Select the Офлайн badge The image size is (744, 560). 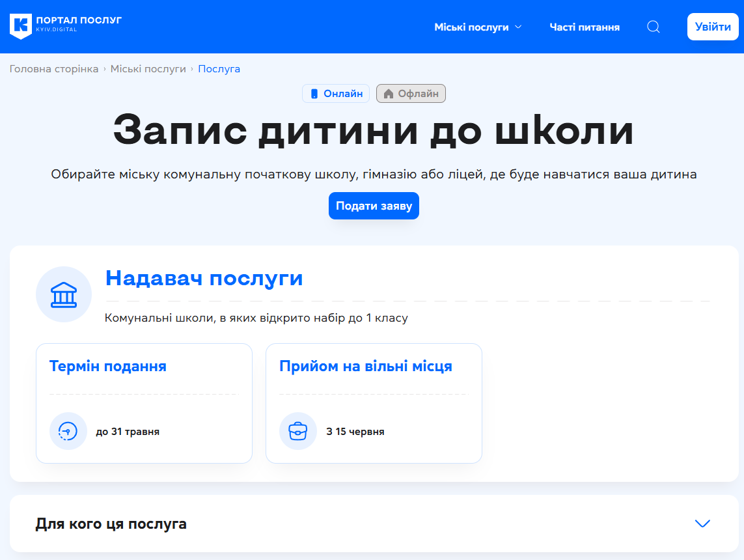(x=411, y=94)
